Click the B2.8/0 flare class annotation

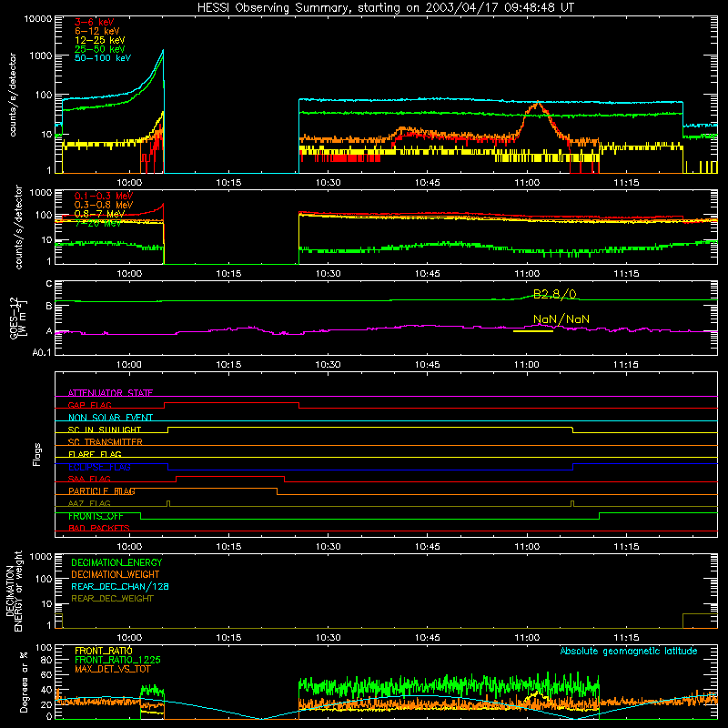point(554,294)
